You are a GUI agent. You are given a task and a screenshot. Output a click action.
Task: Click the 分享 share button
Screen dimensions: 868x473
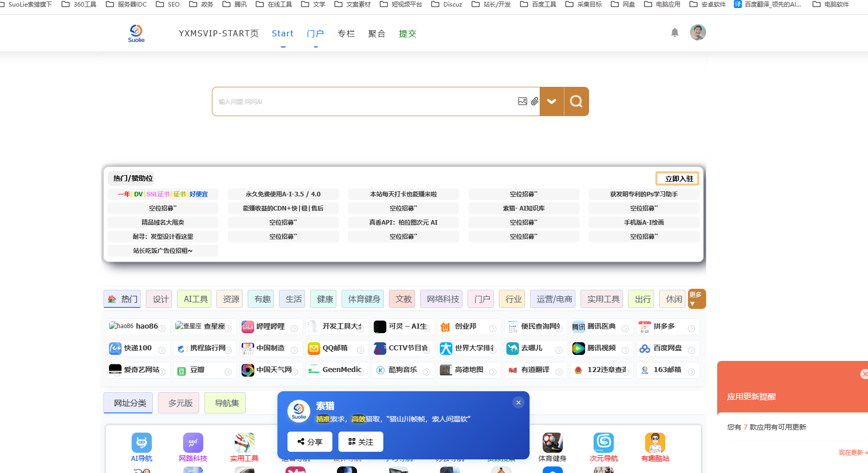coord(310,442)
